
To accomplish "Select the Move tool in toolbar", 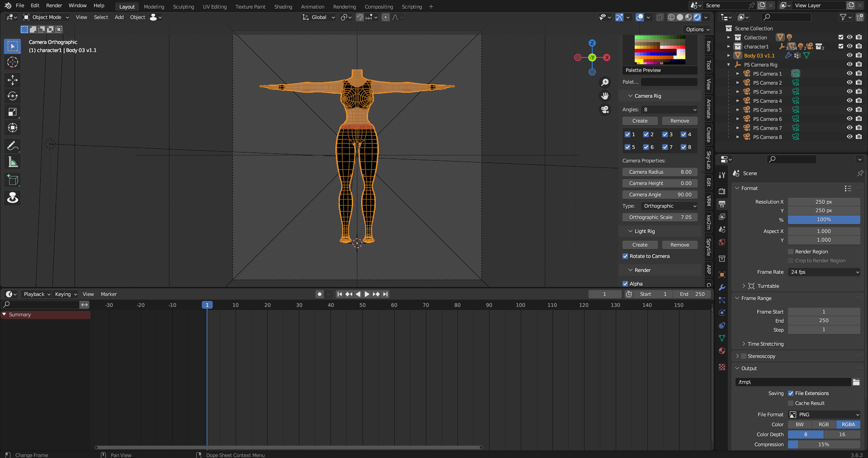I will (x=13, y=80).
